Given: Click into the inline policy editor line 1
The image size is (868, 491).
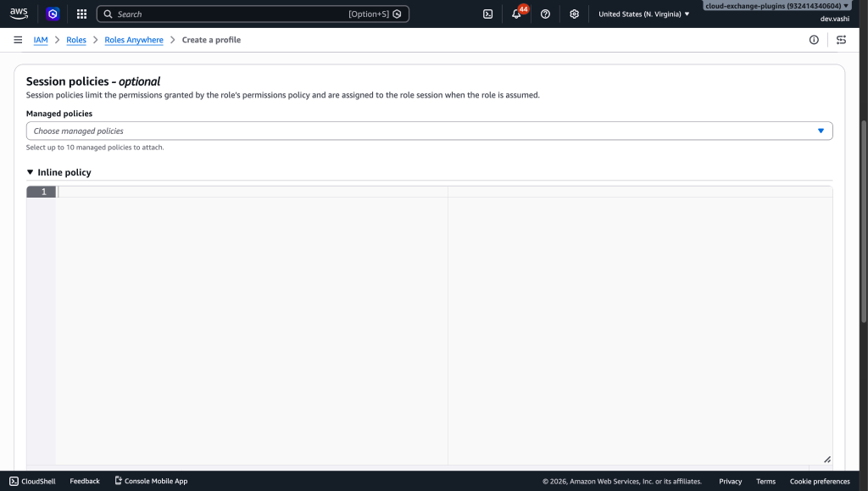Looking at the screenshot, I should coord(444,192).
